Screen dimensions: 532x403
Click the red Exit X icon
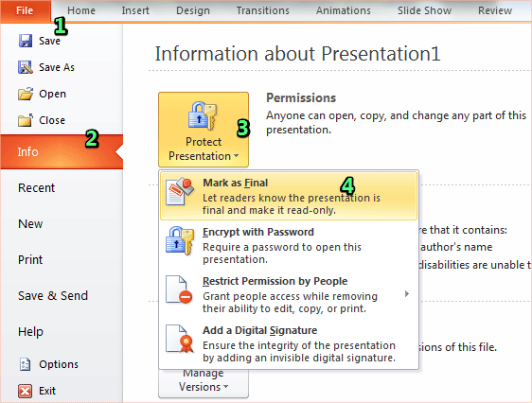[x=26, y=391]
